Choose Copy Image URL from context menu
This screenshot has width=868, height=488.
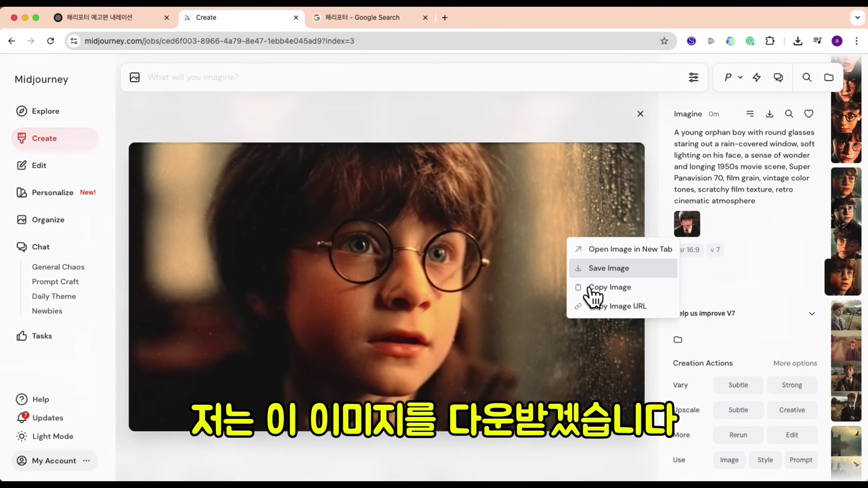point(623,306)
